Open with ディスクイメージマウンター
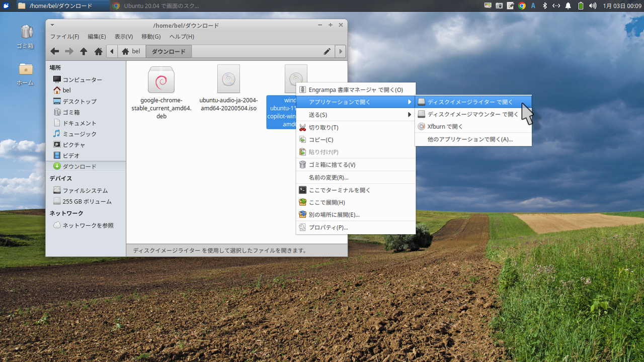 473,114
